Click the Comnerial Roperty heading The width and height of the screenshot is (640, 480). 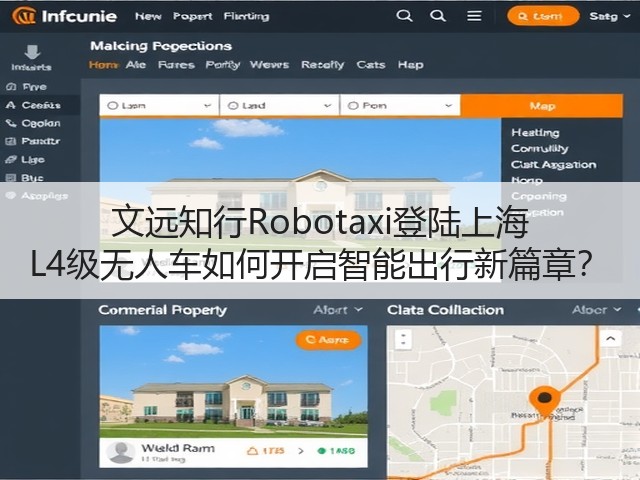pos(162,310)
